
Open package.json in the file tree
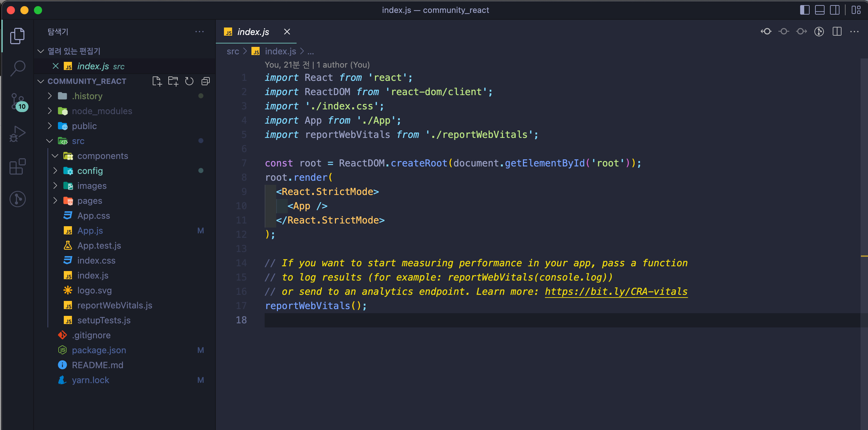point(99,350)
